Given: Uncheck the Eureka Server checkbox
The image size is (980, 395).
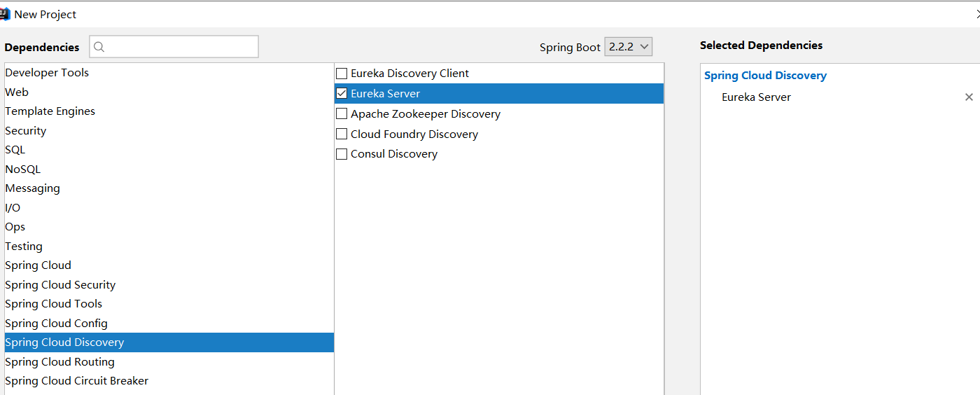Looking at the screenshot, I should (342, 93).
